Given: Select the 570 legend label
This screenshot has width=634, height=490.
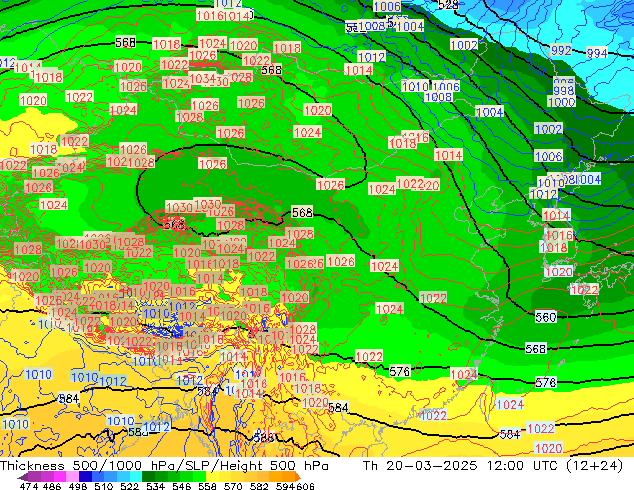Looking at the screenshot, I should (x=233, y=486).
